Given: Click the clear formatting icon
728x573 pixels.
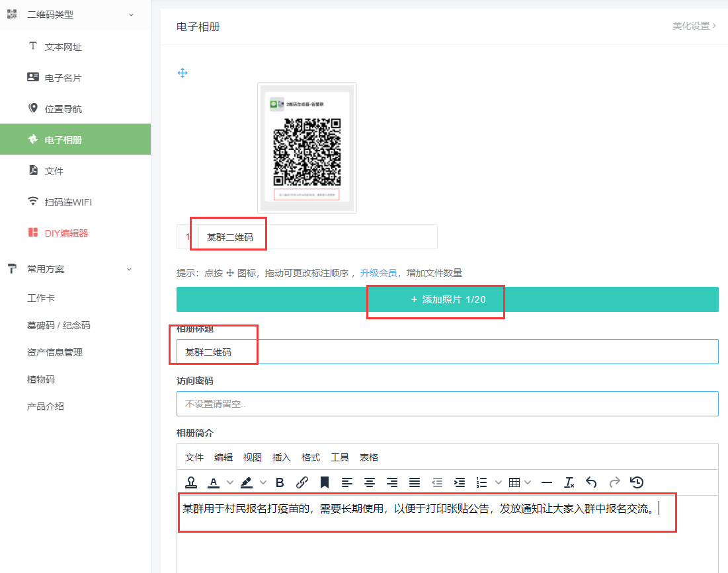Looking at the screenshot, I should (x=569, y=482).
